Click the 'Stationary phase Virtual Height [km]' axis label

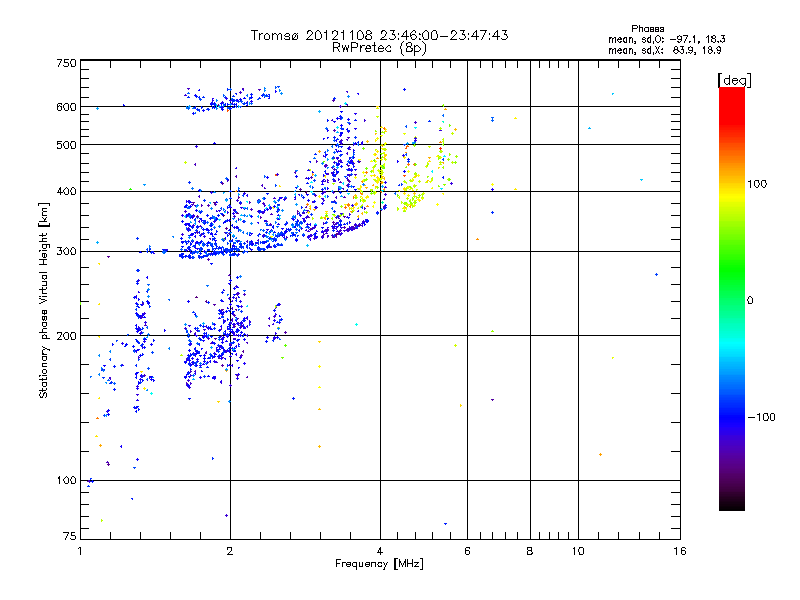coord(44,300)
